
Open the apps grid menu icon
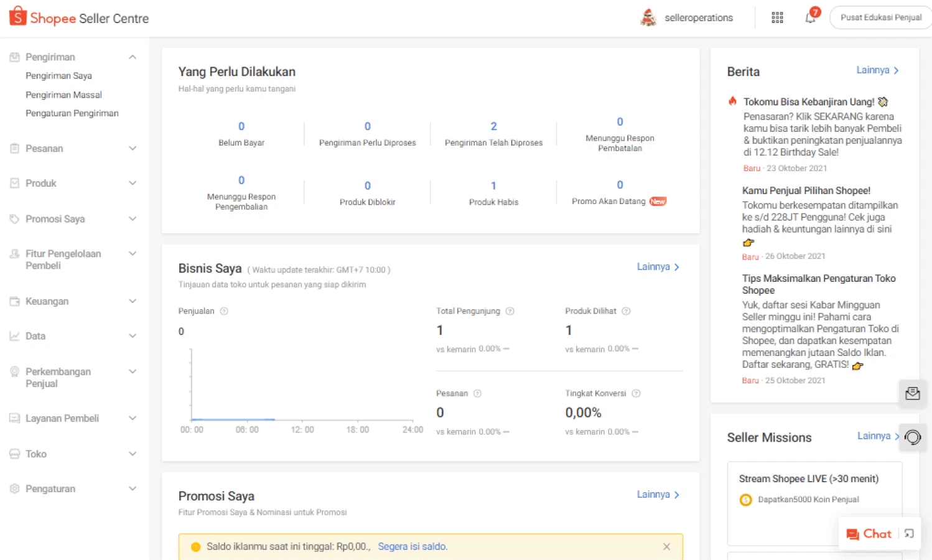[777, 17]
